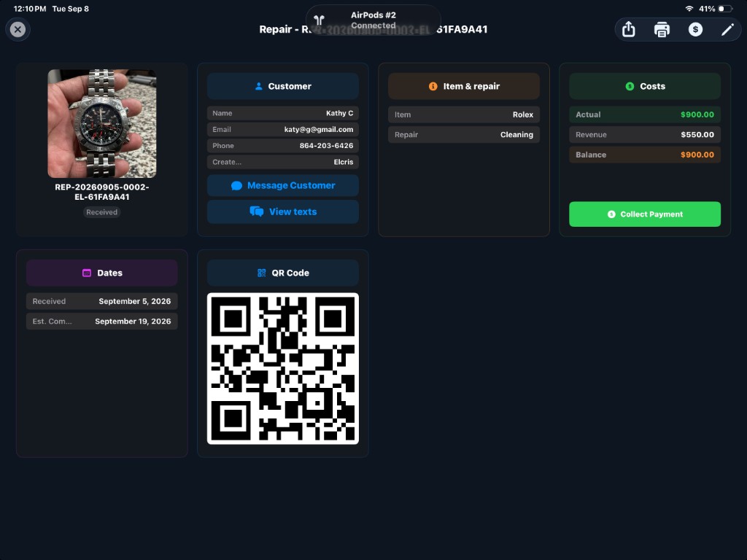
Task: Select Revenue $550.00 row
Action: pyautogui.click(x=645, y=135)
